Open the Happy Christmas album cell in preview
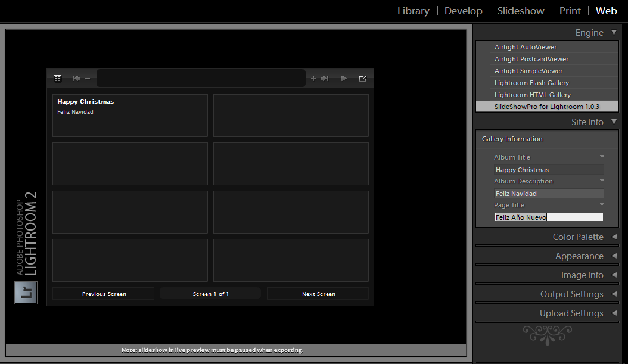 click(x=130, y=116)
